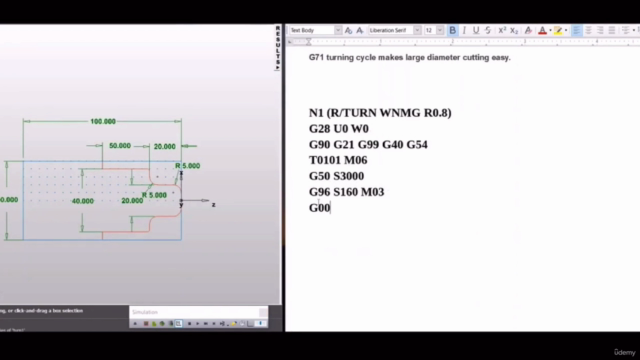This screenshot has width=640, height=360.
Task: Click the line 'N1 (R/TURN WNMG R0.8)'
Action: (380, 113)
